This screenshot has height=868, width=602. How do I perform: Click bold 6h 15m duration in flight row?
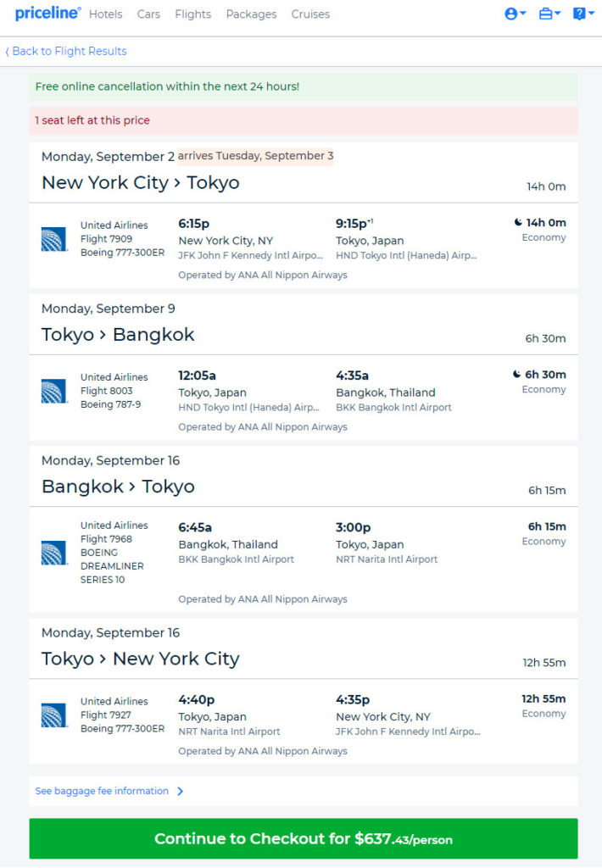[547, 526]
